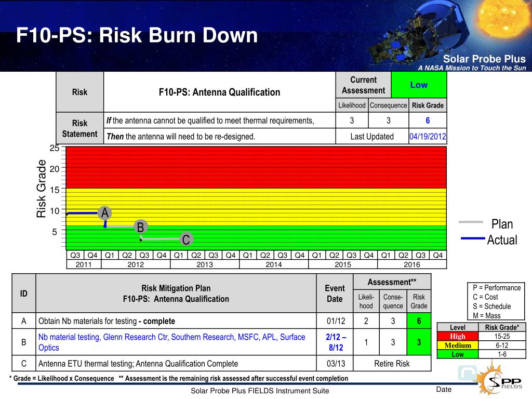
Task: Click the green Low current assessment cell
Action: coord(419,85)
